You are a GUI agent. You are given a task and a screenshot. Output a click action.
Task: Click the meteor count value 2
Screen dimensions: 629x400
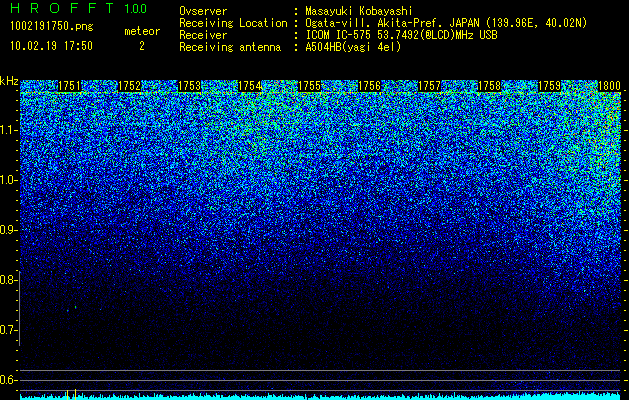[142, 46]
